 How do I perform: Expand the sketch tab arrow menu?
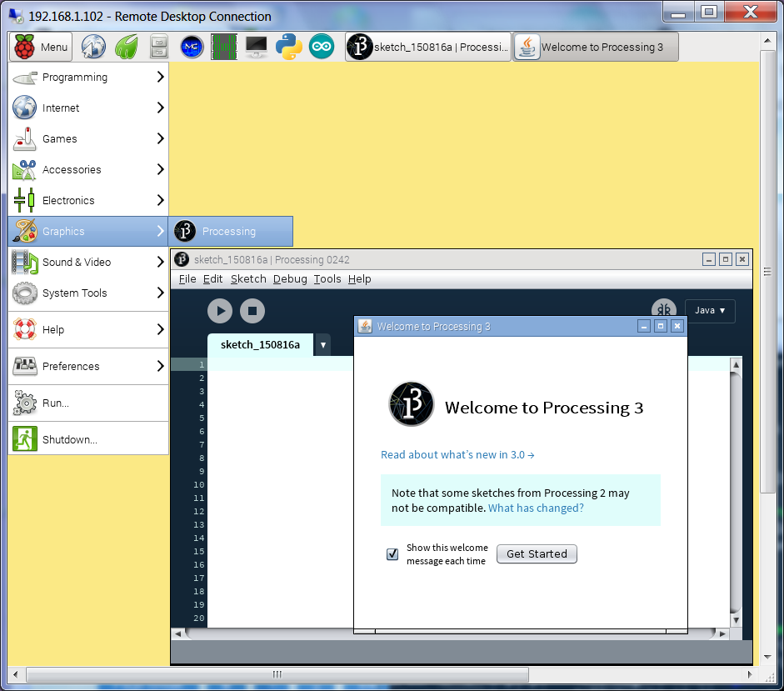pyautogui.click(x=322, y=345)
